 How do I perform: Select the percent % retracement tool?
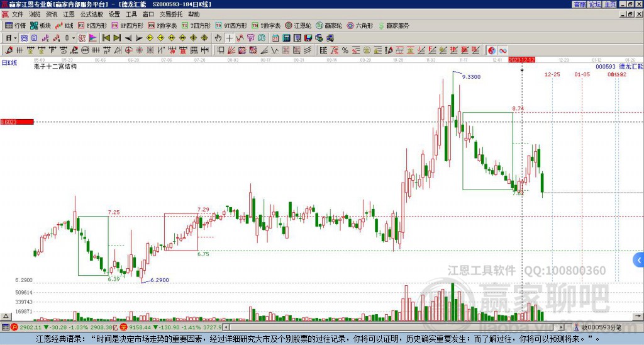click(x=345, y=50)
